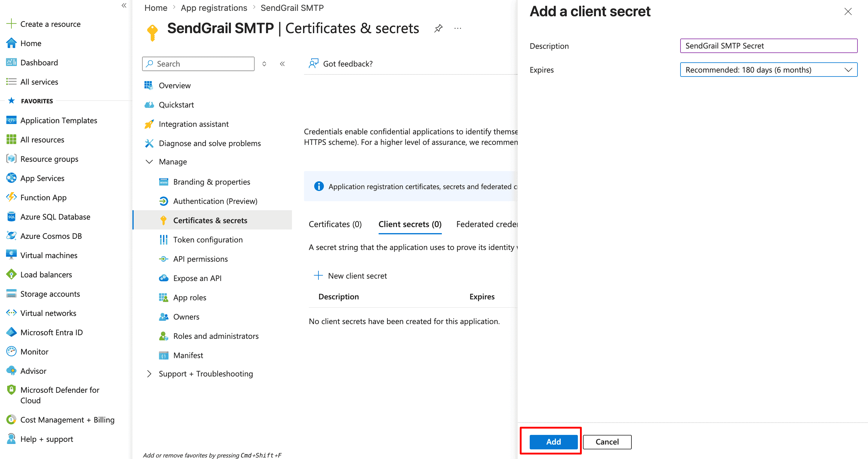
Task: Click the Add button
Action: (553, 442)
